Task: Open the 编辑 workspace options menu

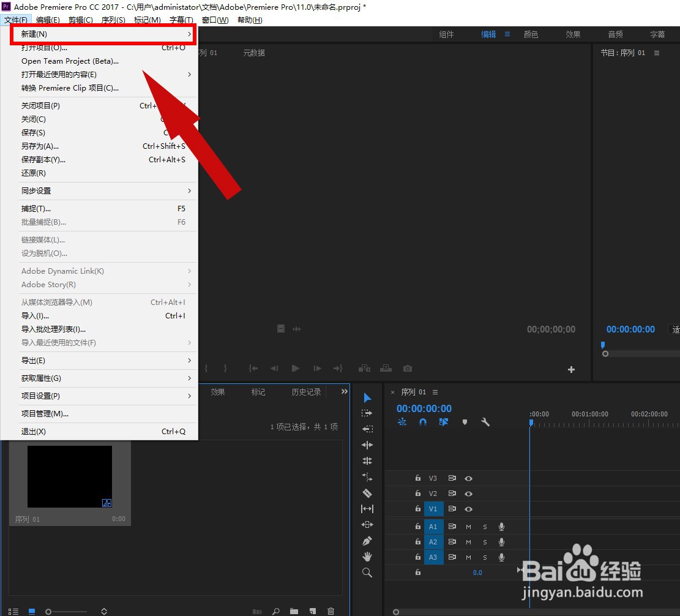Action: click(x=507, y=34)
